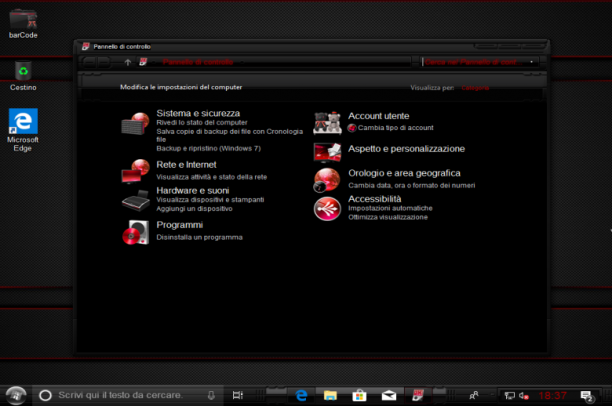This screenshot has width=612, height=406.
Task: Open File Explorer from the taskbar
Action: (330, 396)
